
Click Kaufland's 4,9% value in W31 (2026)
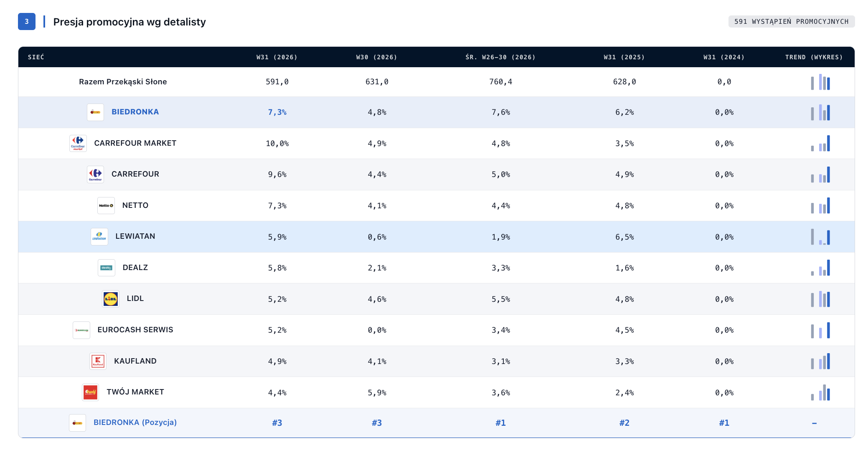pos(277,362)
